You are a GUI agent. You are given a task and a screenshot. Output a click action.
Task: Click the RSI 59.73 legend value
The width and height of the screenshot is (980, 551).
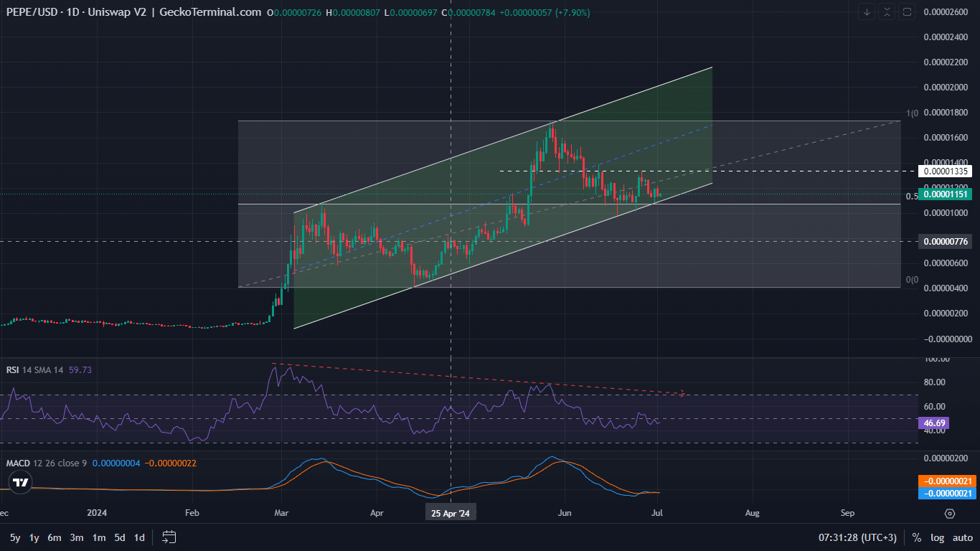tap(80, 369)
